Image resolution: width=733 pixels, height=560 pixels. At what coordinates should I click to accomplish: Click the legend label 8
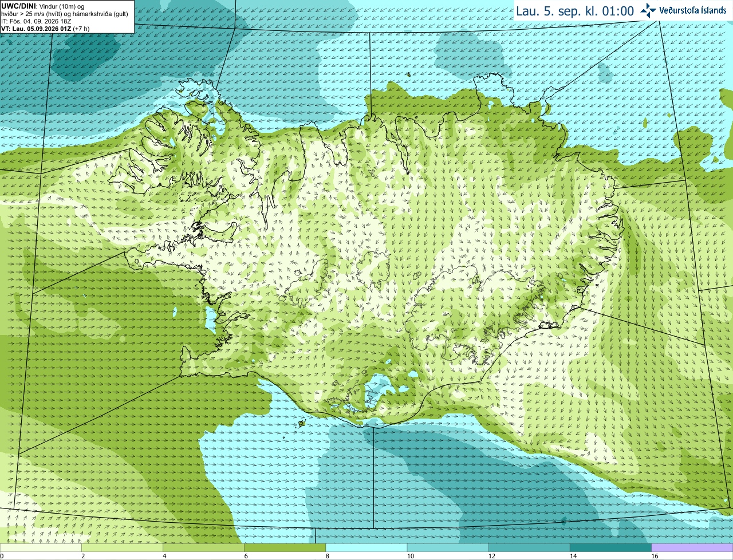(x=328, y=556)
